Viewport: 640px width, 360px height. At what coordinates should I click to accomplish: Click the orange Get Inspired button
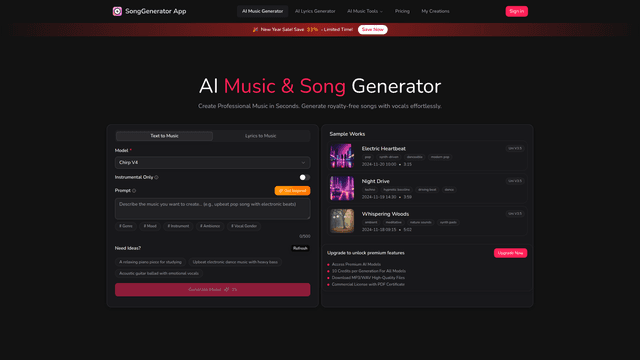point(292,191)
